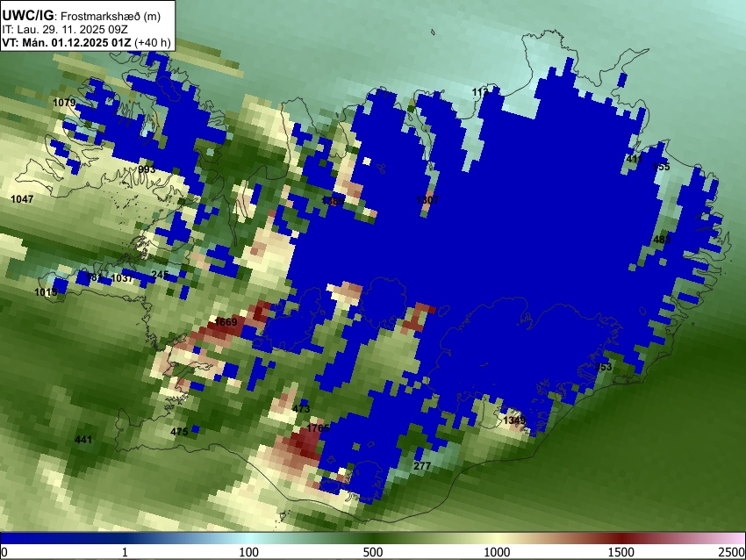Click the 353 value label
This screenshot has height=560, width=746.
[x=603, y=367]
